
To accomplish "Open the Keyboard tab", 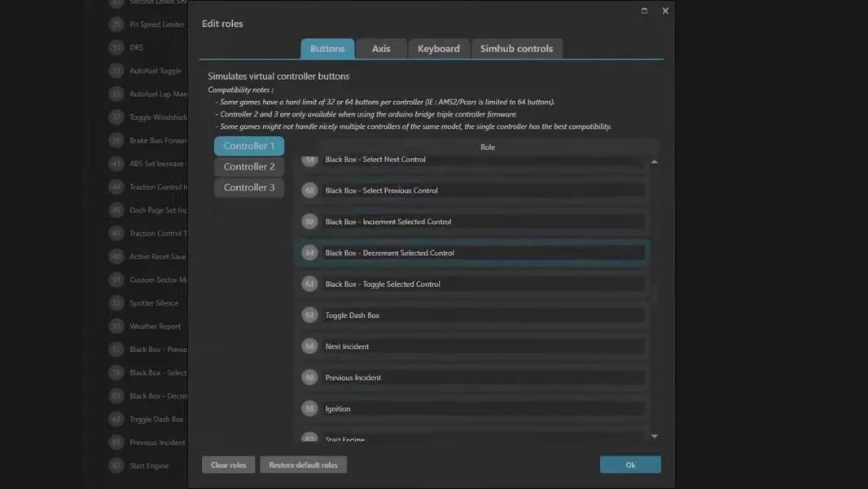I will [x=438, y=49].
